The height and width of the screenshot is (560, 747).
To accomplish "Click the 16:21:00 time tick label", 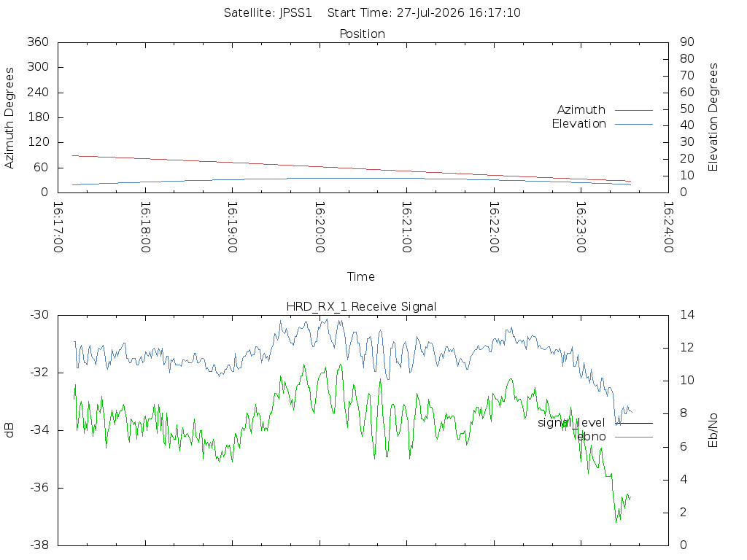I will click(407, 227).
